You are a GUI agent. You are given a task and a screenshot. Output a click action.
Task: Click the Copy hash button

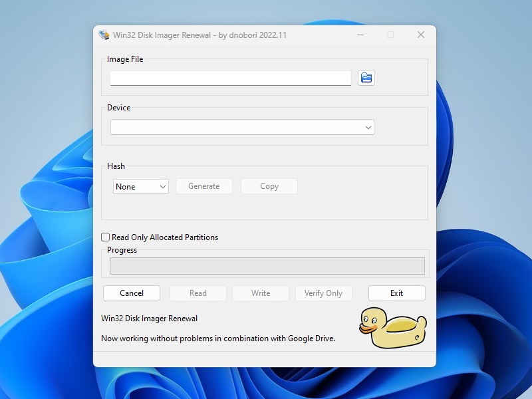click(x=269, y=186)
